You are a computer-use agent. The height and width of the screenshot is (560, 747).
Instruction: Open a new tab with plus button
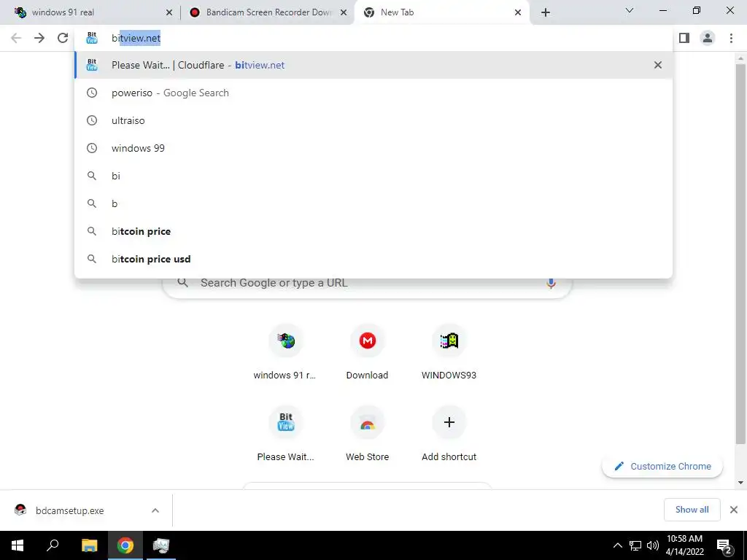tap(546, 13)
